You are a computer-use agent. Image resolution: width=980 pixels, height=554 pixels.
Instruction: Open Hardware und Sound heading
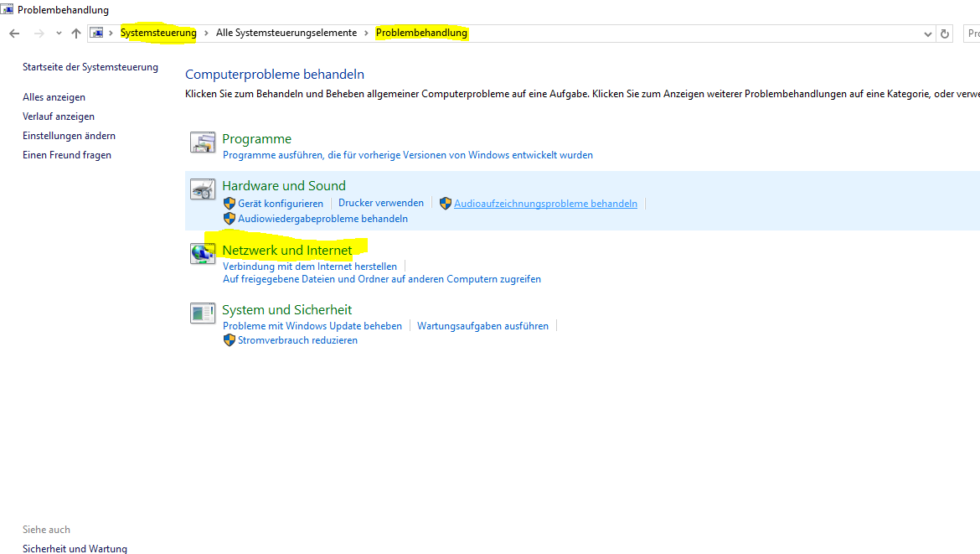(284, 186)
